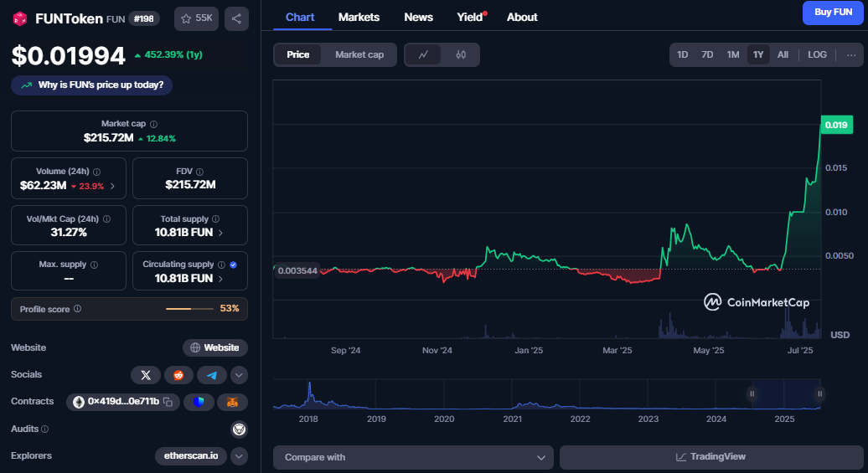Image resolution: width=868 pixels, height=473 pixels.
Task: Switch to the Chart tab
Action: [x=300, y=17]
